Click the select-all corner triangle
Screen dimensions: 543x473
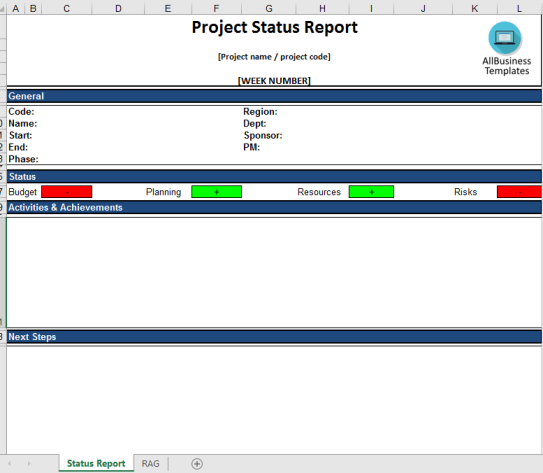(3, 9)
